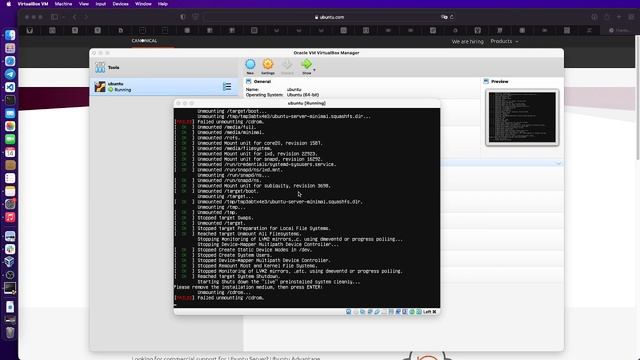Reload page with Safari reload icon
The image size is (640, 360).
tap(451, 17)
